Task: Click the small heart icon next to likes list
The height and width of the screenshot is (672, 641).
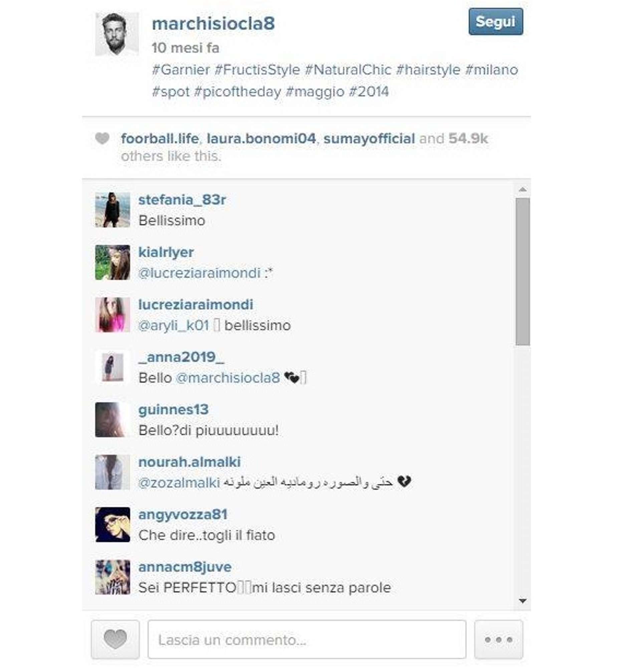Action: (102, 138)
